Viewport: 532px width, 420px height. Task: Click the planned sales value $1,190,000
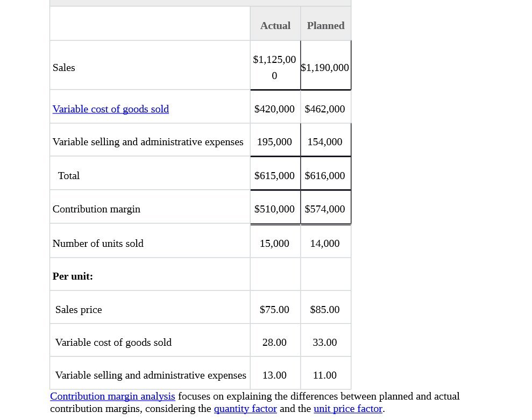coord(325,68)
